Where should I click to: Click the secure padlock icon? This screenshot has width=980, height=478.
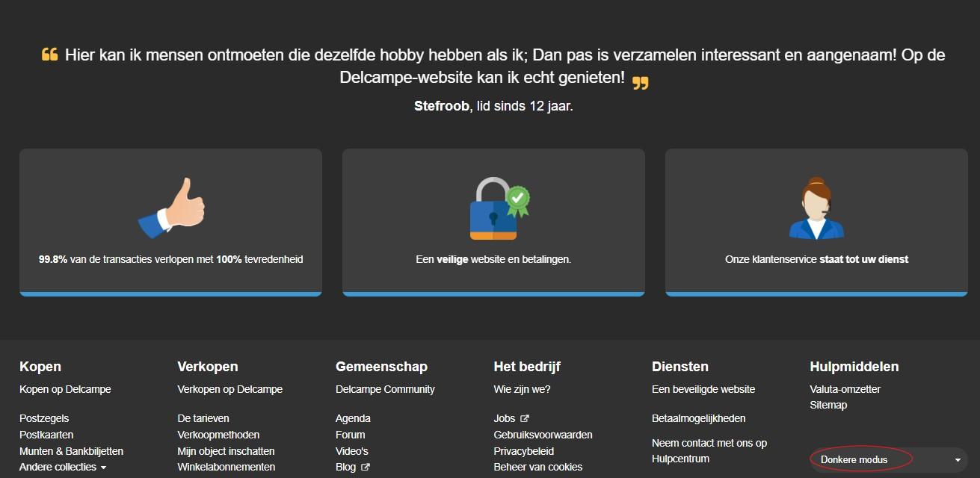[x=499, y=208]
